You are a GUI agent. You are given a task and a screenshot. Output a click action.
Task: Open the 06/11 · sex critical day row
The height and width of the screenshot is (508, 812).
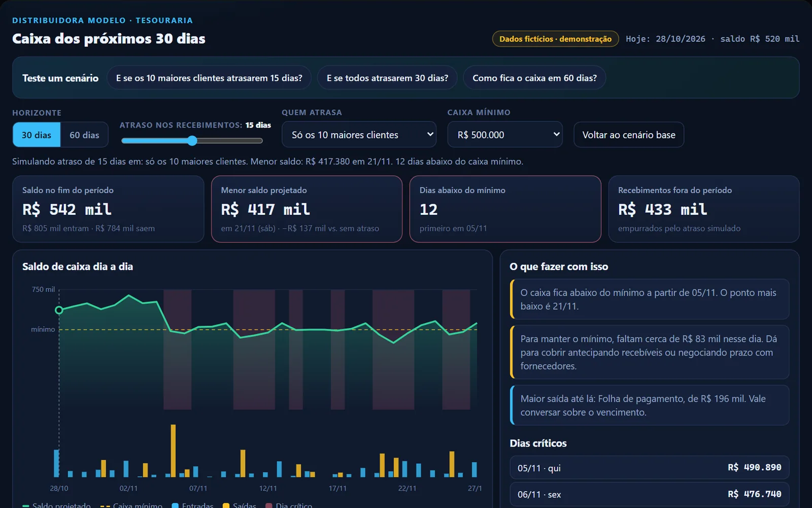[x=650, y=494]
